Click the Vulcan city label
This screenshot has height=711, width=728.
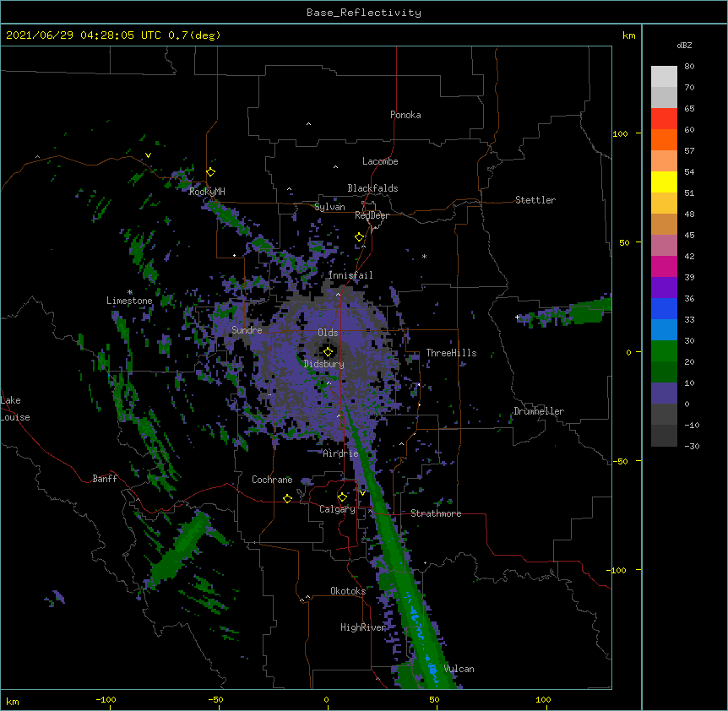(x=459, y=669)
